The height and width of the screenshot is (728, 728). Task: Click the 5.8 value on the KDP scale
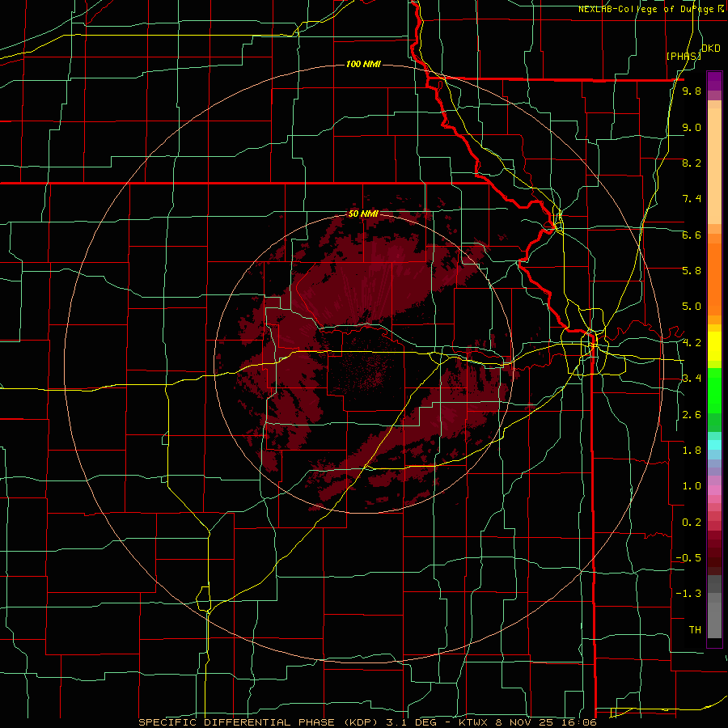[x=692, y=270]
